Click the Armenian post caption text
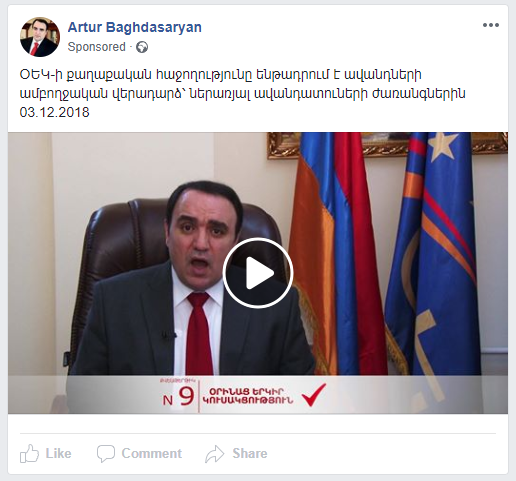The image size is (516, 481). (242, 84)
